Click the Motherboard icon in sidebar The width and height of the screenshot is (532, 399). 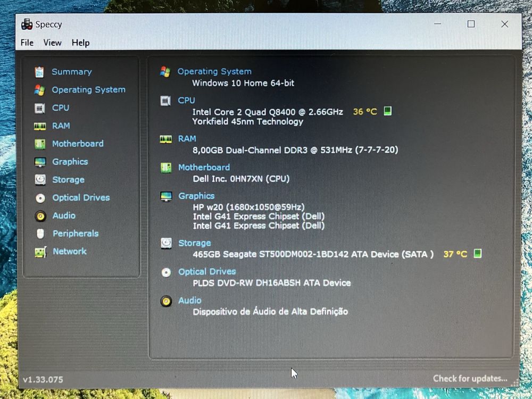(x=40, y=144)
